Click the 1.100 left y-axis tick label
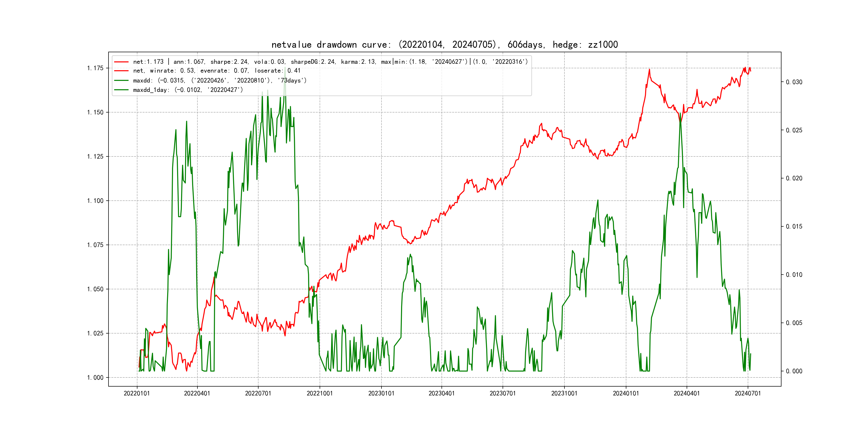868x434 pixels. [95, 201]
